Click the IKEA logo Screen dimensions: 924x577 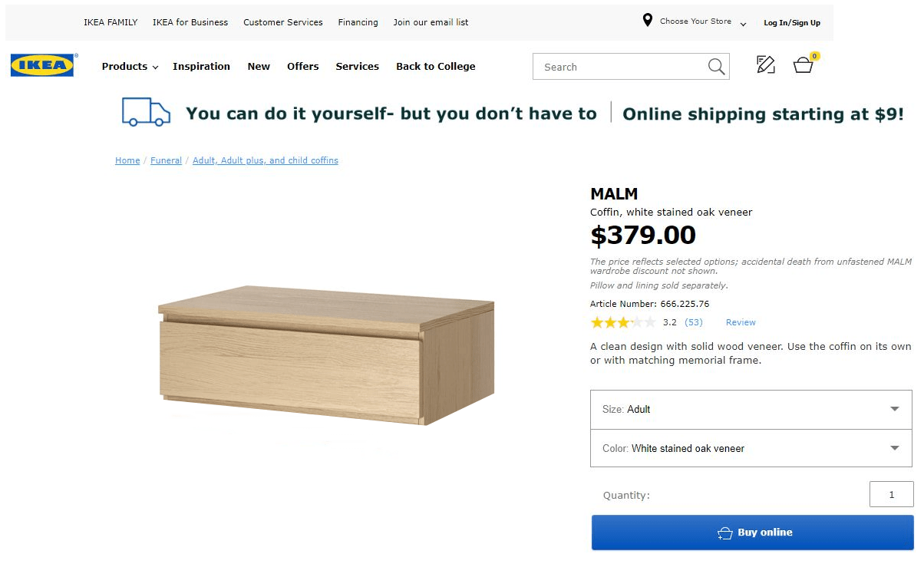point(42,64)
